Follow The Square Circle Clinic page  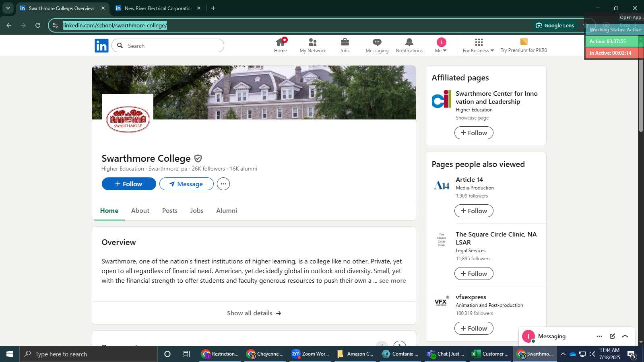474,274
